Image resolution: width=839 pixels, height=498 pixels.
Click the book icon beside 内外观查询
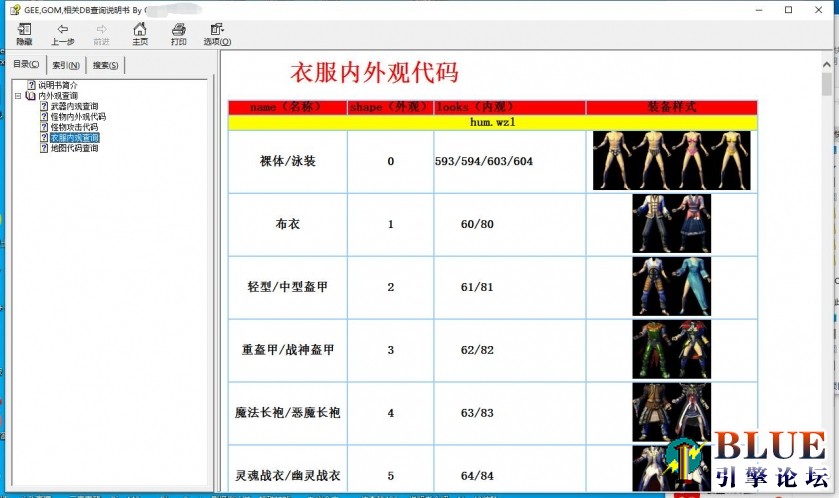click(x=31, y=96)
